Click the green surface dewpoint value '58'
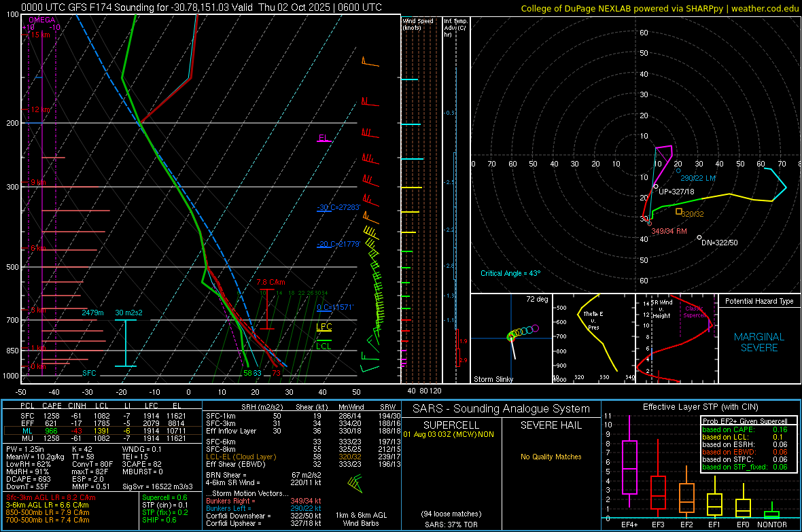Image resolution: width=802 pixels, height=532 pixels. click(247, 373)
